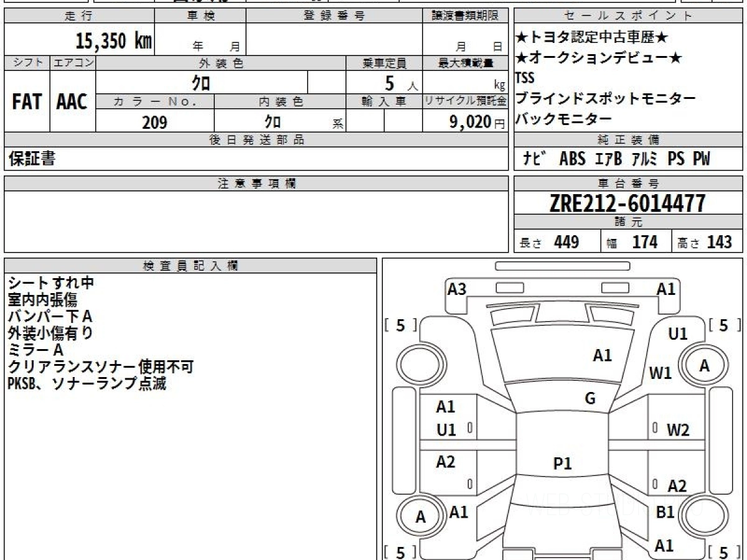Select the ★オークションデビュー★ line
Image resolution: width=747 pixels, height=560 pixels.
pyautogui.click(x=599, y=58)
